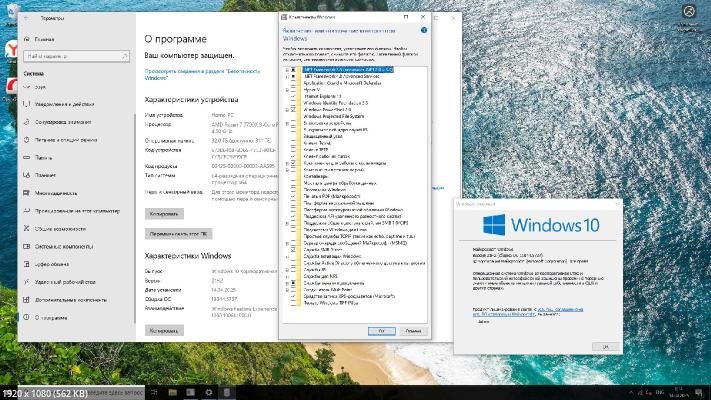The height and width of the screenshot is (400, 711).
Task: Open Общие возможности sidebar icon
Action: tap(27, 229)
